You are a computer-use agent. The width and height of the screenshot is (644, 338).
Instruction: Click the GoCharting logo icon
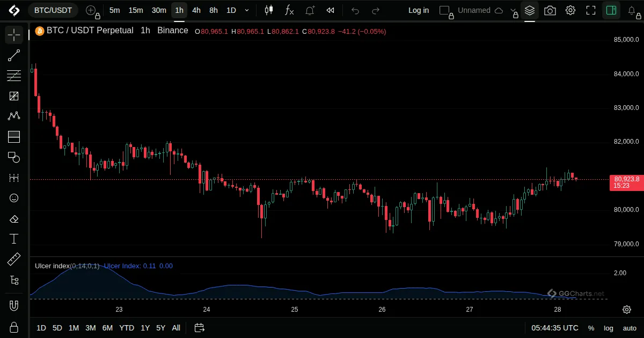click(14, 10)
